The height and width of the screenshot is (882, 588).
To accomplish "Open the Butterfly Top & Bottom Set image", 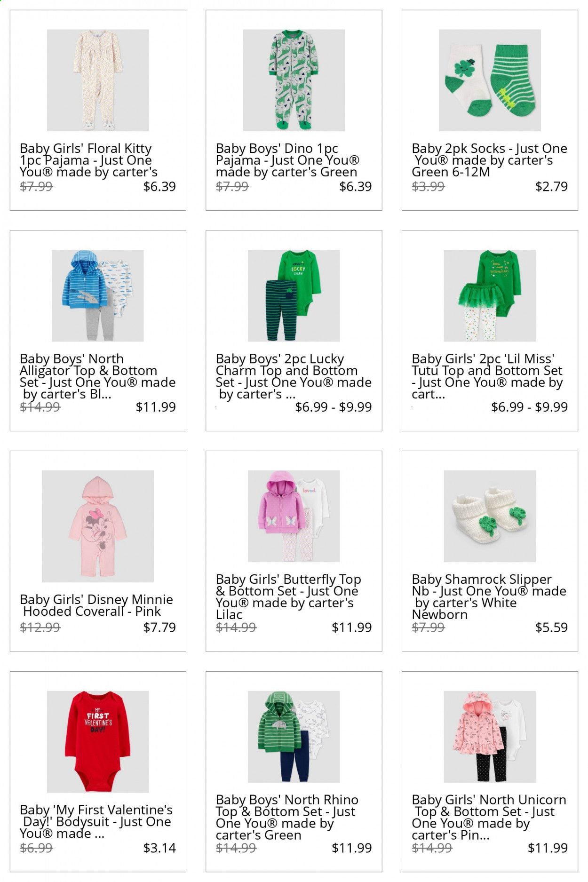I will click(294, 516).
